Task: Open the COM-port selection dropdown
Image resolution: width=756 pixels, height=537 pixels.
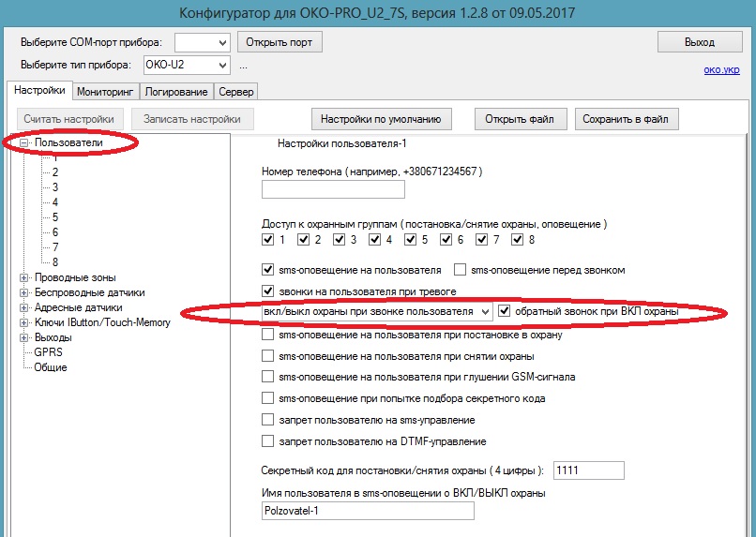Action: [221, 42]
